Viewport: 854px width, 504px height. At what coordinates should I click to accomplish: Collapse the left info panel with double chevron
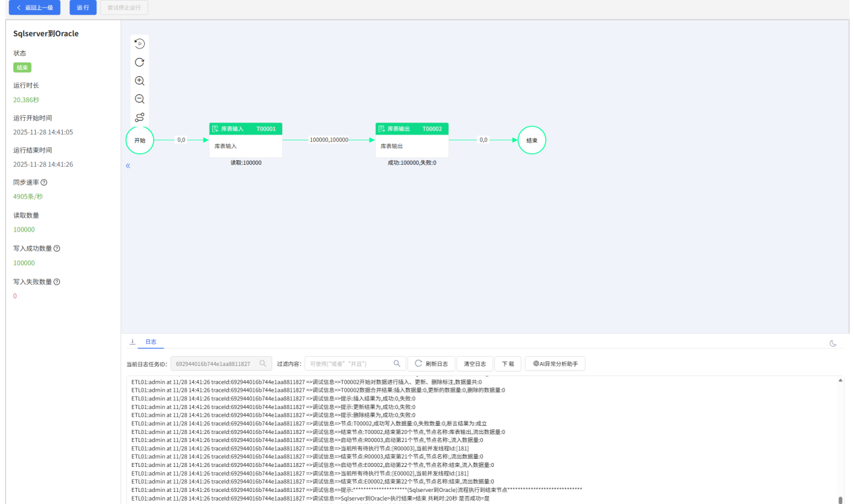(128, 166)
